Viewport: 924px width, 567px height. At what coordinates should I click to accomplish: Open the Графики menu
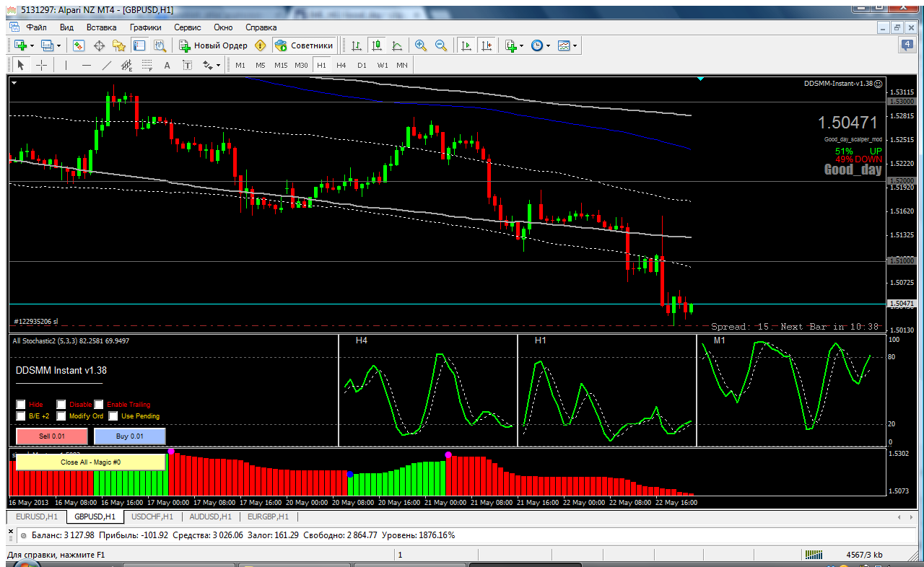(x=145, y=27)
